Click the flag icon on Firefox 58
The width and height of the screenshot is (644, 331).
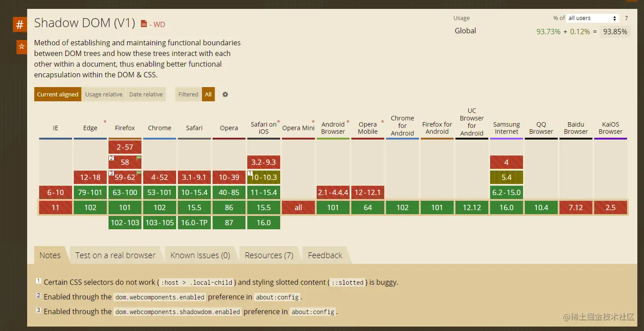point(139,158)
